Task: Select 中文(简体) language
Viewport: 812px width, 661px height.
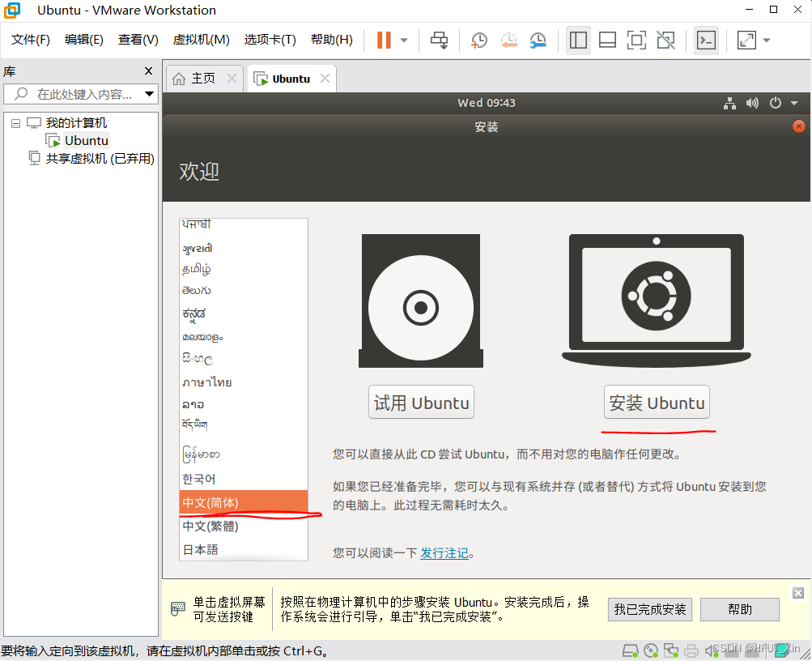Action: click(244, 502)
